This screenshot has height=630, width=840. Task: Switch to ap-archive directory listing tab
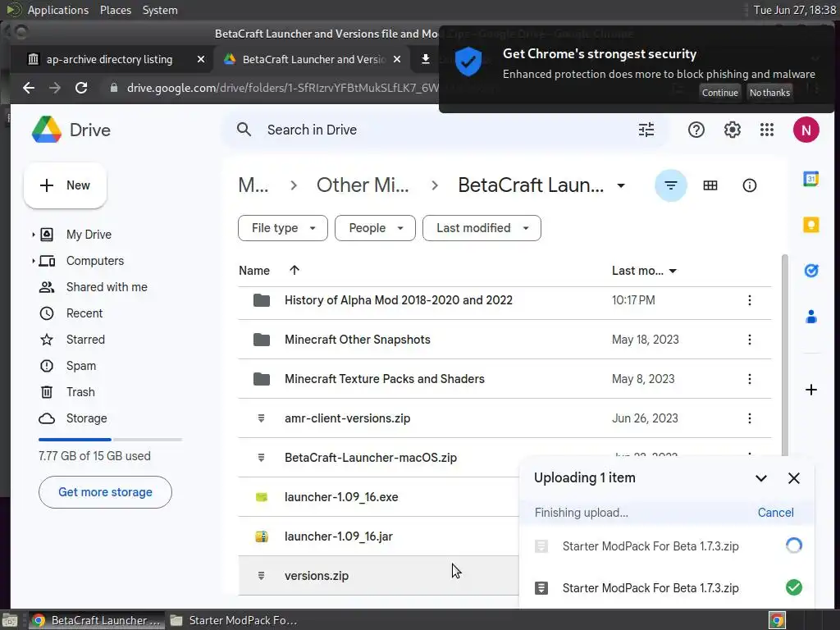tap(110, 59)
